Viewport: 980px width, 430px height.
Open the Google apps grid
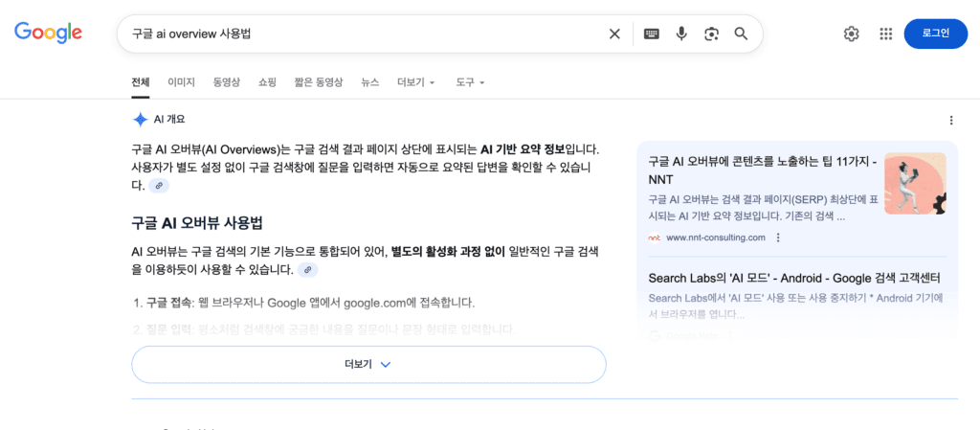pyautogui.click(x=885, y=34)
